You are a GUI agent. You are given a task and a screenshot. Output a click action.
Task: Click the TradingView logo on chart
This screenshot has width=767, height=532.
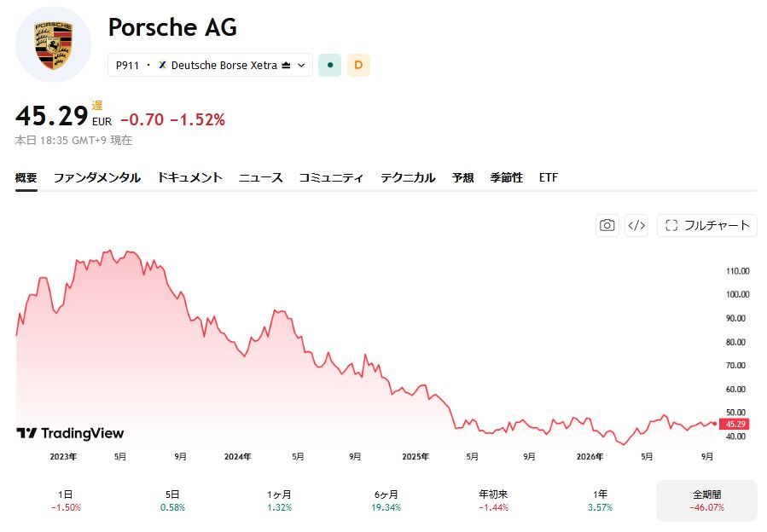(70, 433)
